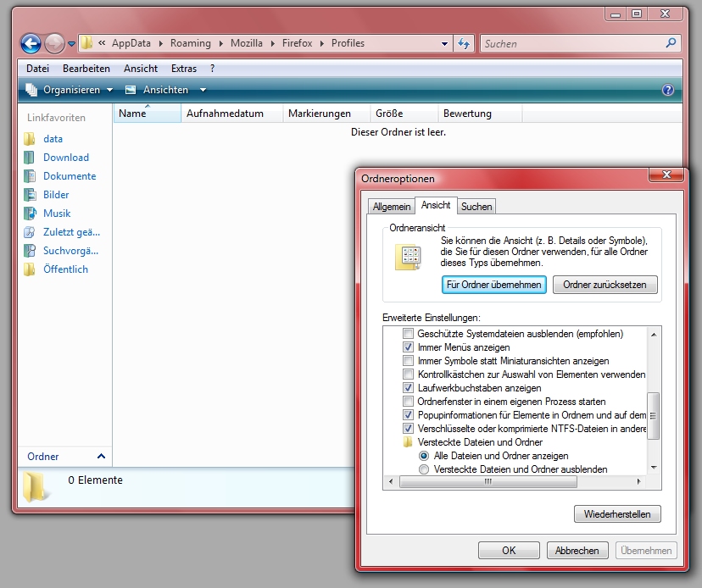The image size is (702, 588).
Task: Open the Ansicht menu in Explorer
Action: tap(141, 69)
